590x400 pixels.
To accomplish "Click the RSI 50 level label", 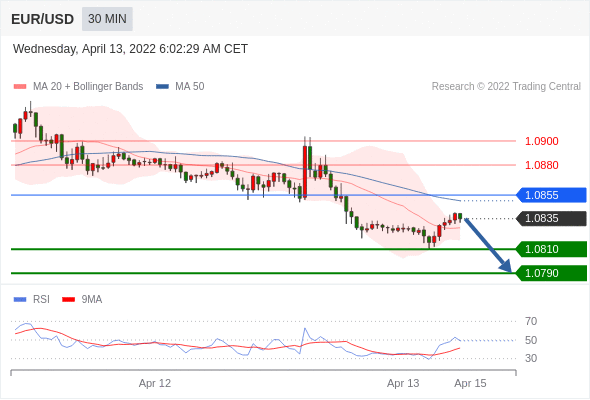I will point(531,340).
